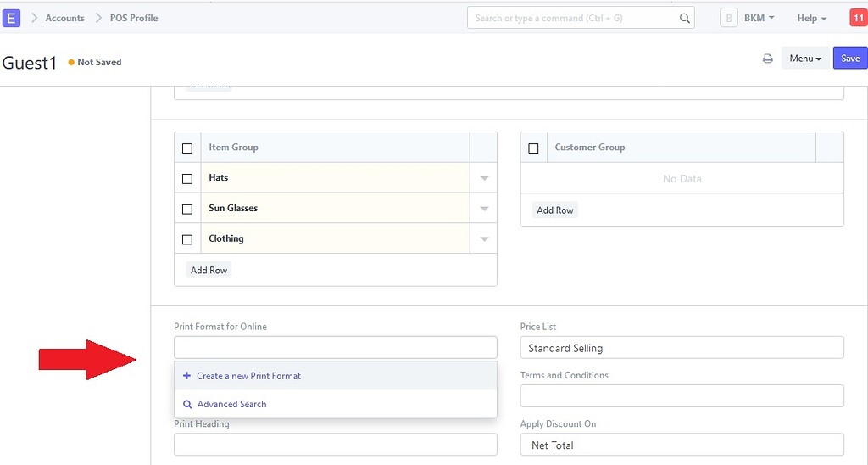Click the Save button
868x465 pixels.
[850, 59]
